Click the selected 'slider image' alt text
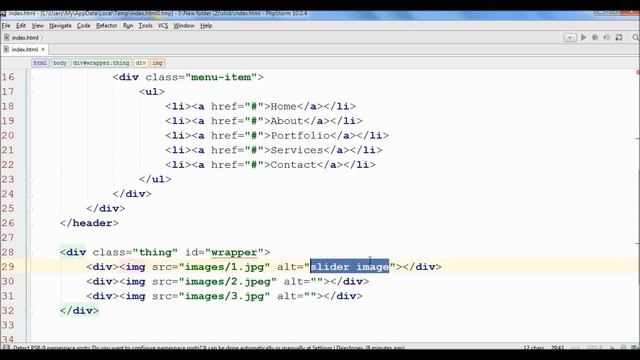640x360 pixels. 349,267
